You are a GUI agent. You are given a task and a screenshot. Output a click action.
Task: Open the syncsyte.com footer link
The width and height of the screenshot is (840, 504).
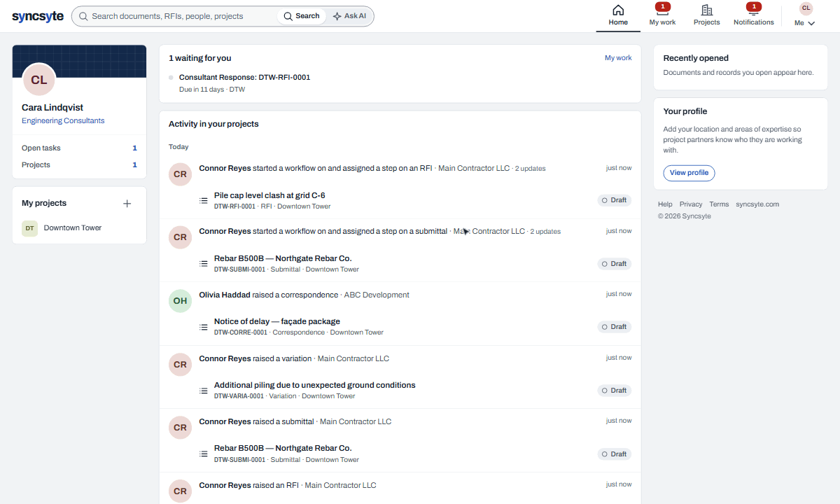click(757, 204)
